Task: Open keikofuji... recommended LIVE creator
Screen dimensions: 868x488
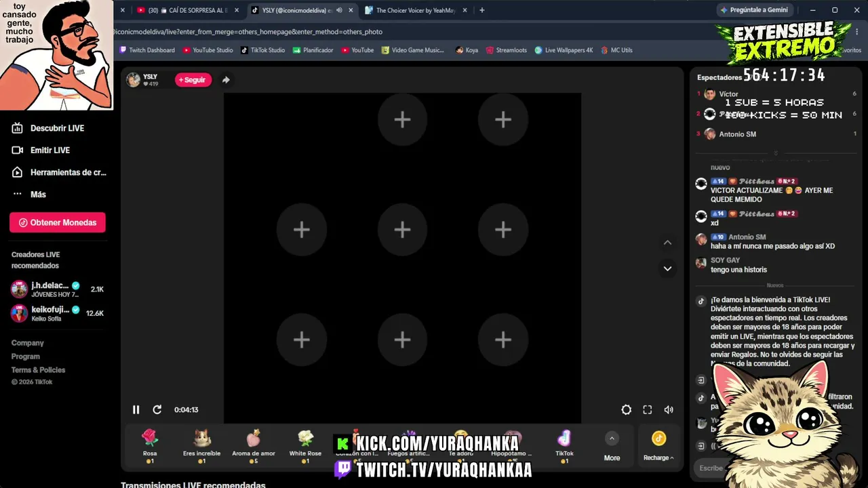Action: point(58,313)
